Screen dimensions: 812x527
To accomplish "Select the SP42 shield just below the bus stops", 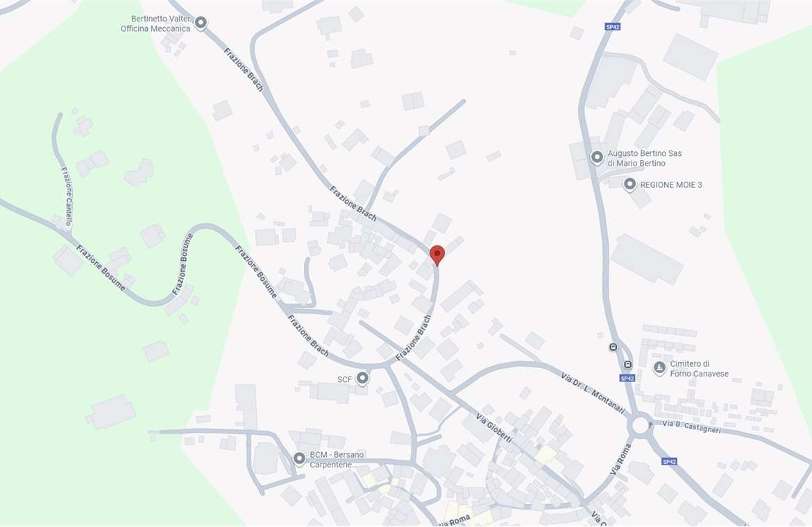I will click(627, 378).
